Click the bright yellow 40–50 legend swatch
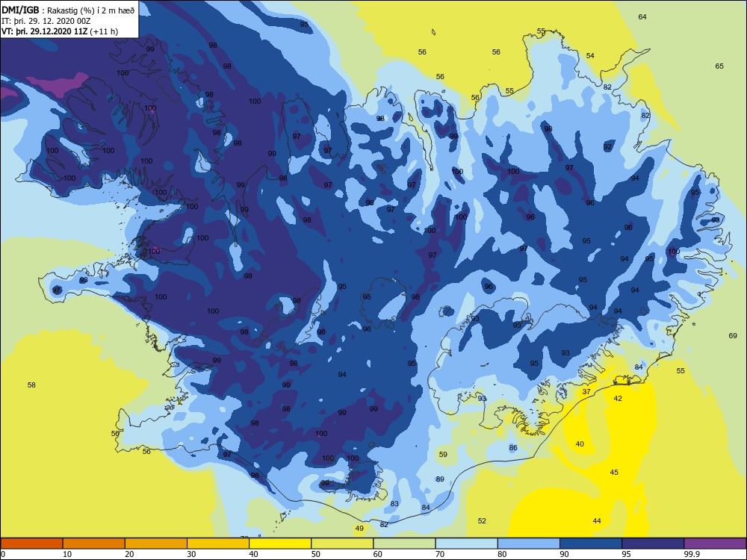Viewport: 747px width, 560px height. [280, 544]
